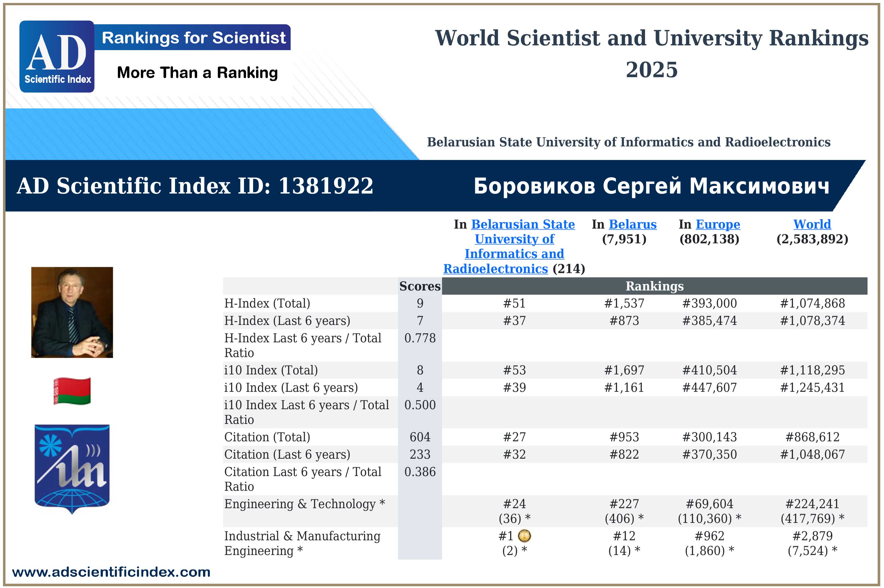Click the world rank #868,612
Viewport: 884px width, 588px height.
click(x=812, y=437)
